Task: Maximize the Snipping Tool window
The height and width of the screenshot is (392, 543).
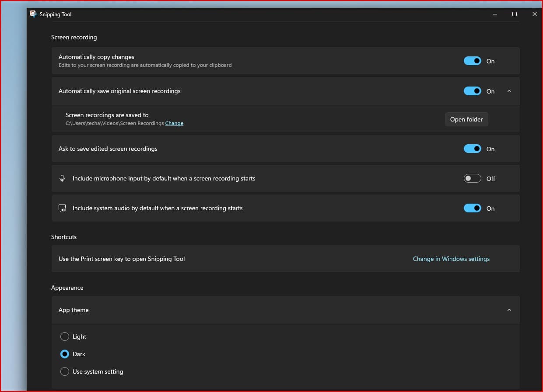Action: [515, 14]
